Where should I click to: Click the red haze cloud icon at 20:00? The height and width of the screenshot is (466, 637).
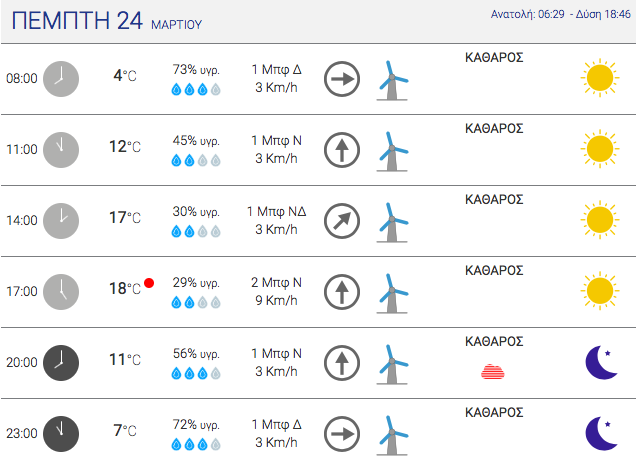coord(493,371)
